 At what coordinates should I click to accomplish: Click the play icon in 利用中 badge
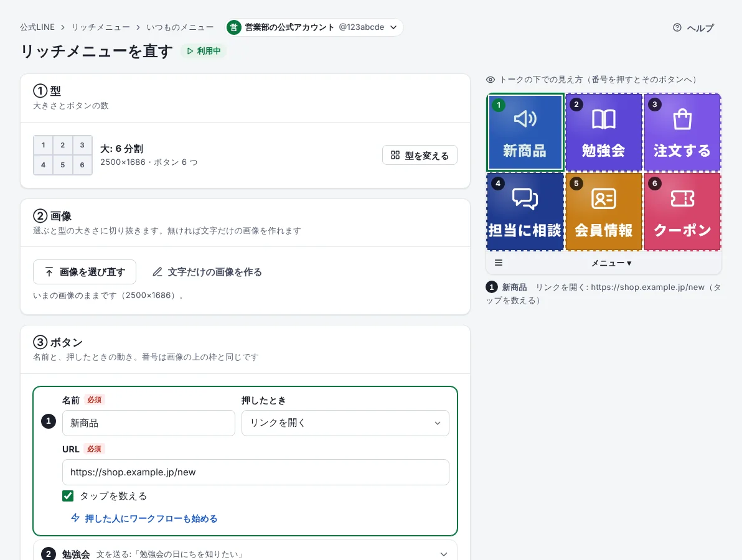click(x=190, y=51)
